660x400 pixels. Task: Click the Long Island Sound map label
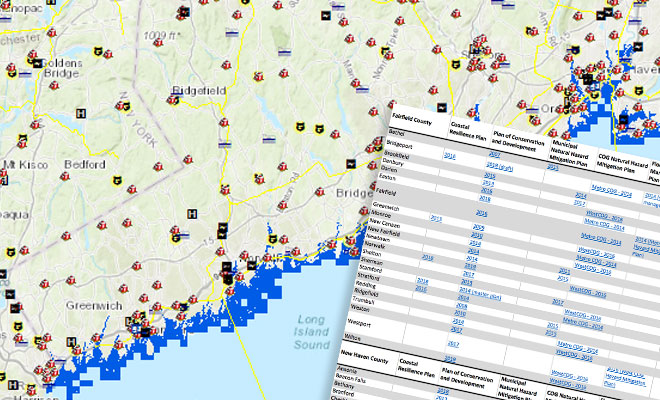tap(312, 332)
